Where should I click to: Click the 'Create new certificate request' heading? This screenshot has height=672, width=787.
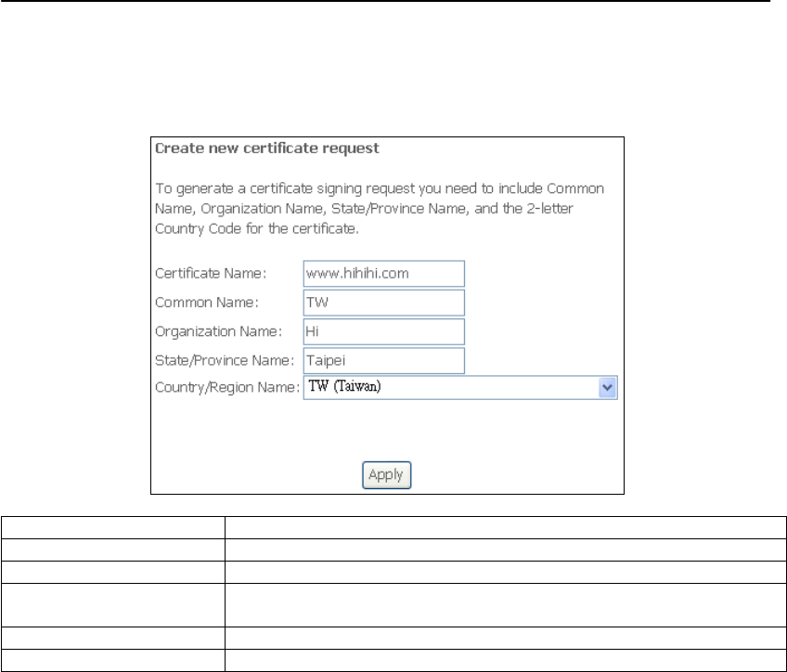(267, 149)
